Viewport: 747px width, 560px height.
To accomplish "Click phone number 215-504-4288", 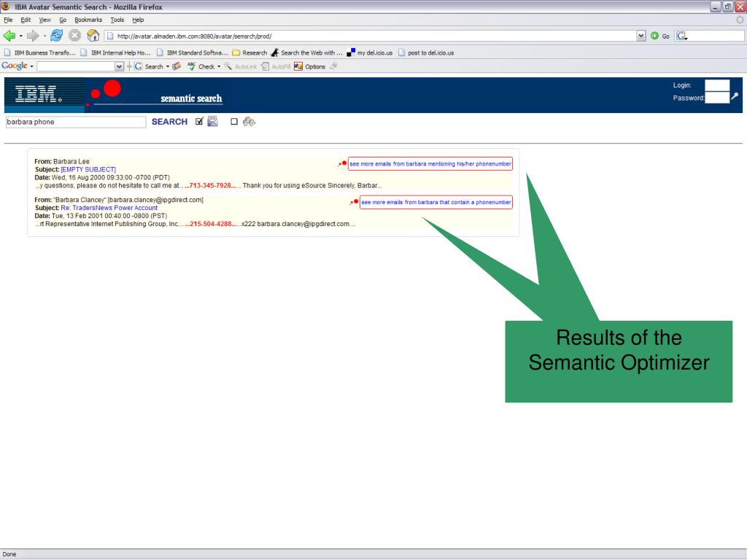I will (x=211, y=224).
